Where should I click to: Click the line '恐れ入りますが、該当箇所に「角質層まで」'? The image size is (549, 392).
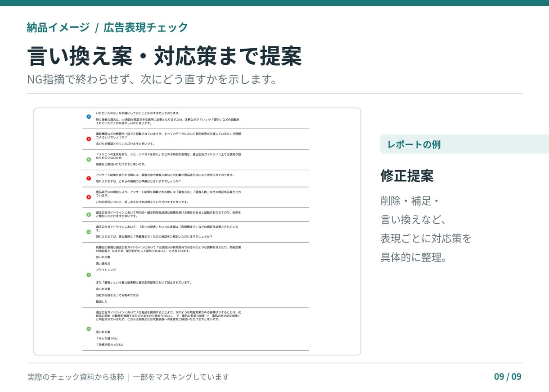coord(154,236)
